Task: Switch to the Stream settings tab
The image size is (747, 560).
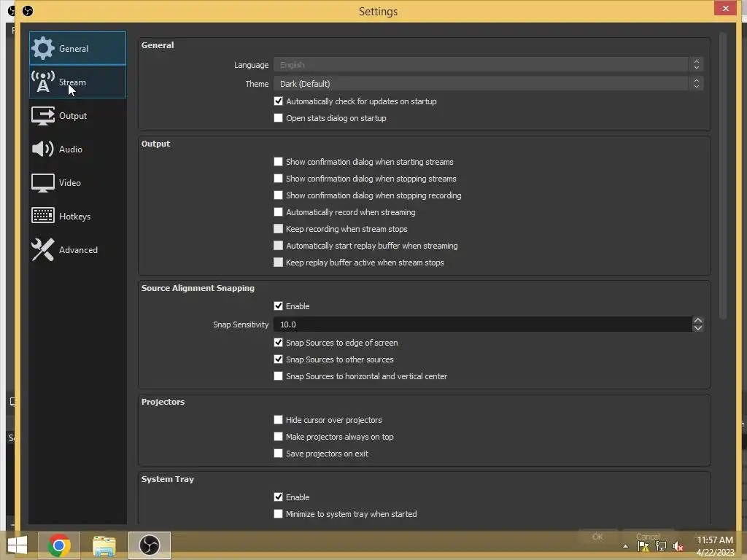Action: (77, 82)
